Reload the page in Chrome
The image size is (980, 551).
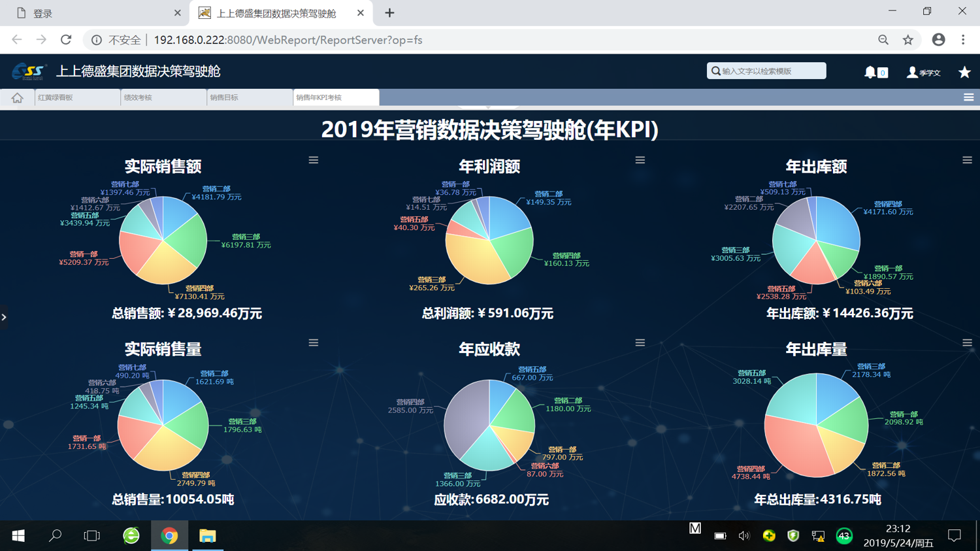[x=66, y=40]
